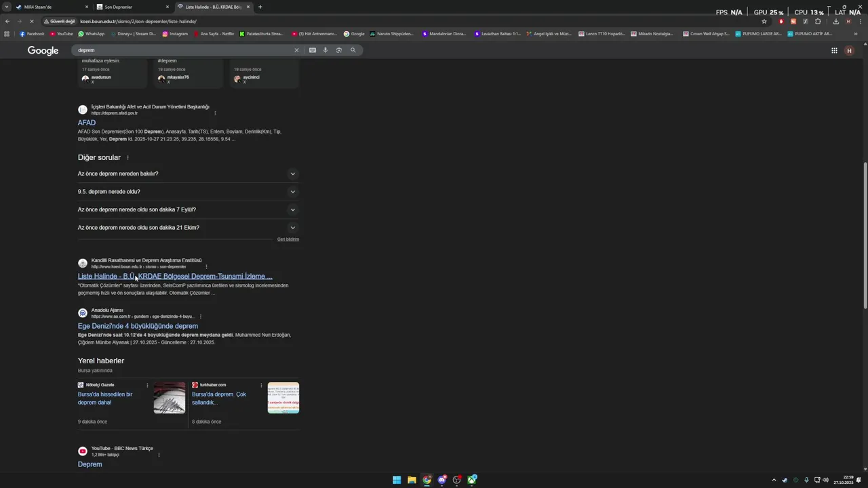
Task: Click the Nöbetçi Gazete seismograph thumbnail
Action: click(x=170, y=398)
